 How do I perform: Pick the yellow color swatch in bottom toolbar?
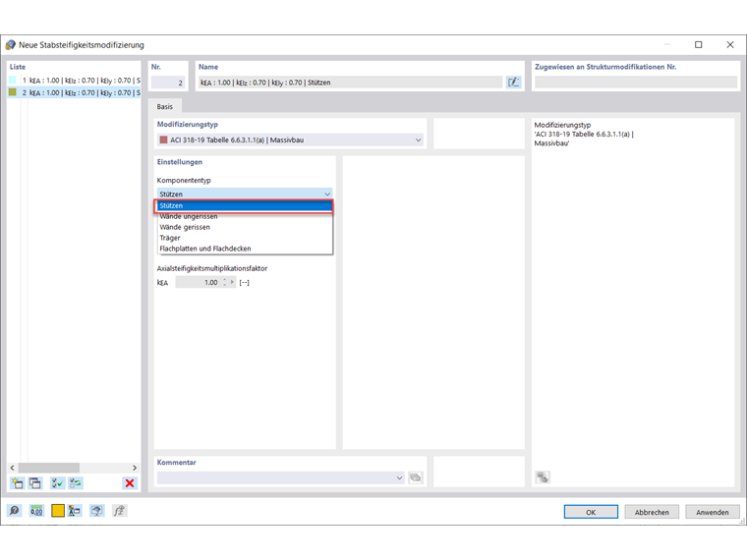(58, 511)
